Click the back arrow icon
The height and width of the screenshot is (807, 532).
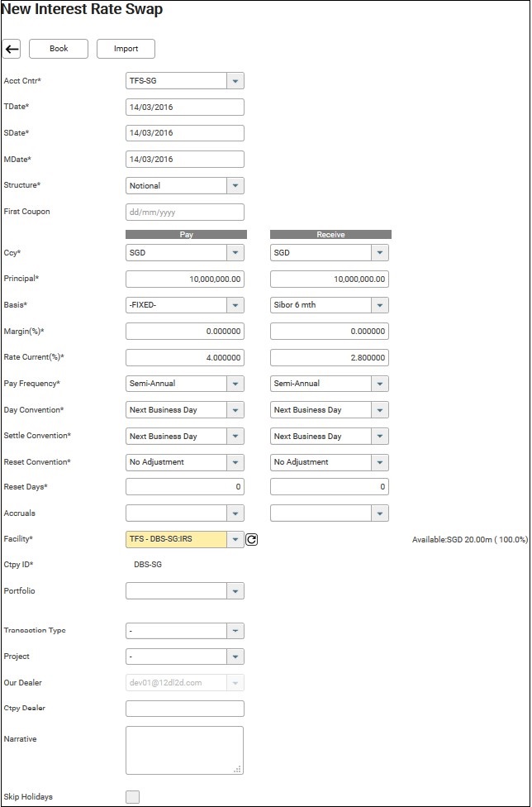pyautogui.click(x=12, y=49)
